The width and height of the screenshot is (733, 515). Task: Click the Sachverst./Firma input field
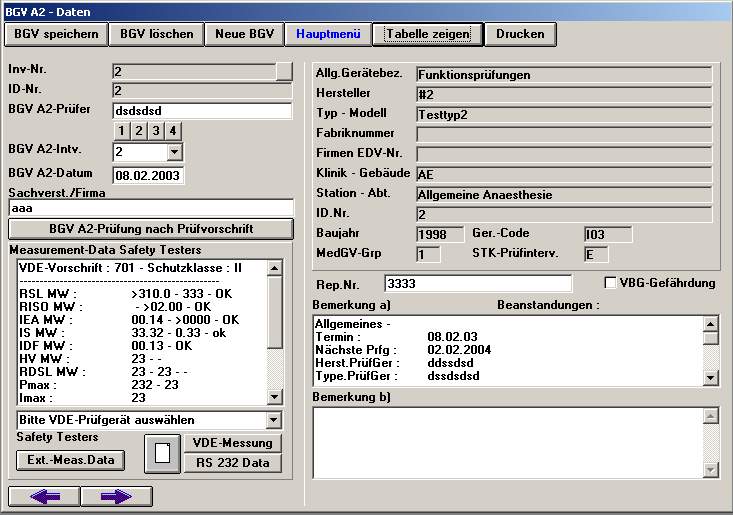[x=151, y=208]
